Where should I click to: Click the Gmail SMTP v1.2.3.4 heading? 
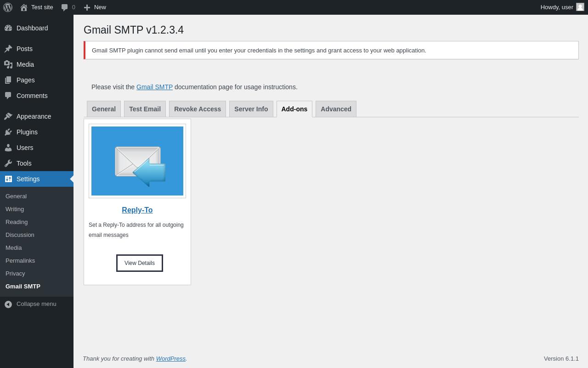[x=134, y=30]
